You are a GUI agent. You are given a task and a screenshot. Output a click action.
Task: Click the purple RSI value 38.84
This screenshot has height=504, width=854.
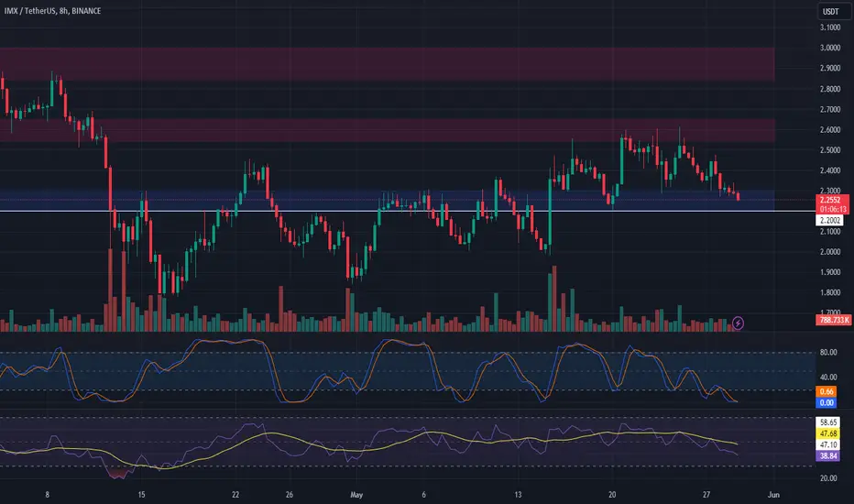click(827, 456)
